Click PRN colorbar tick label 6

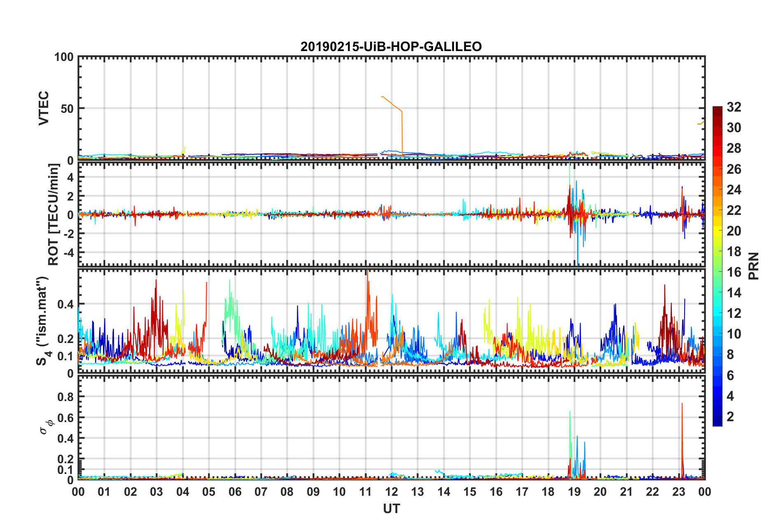pos(730,375)
